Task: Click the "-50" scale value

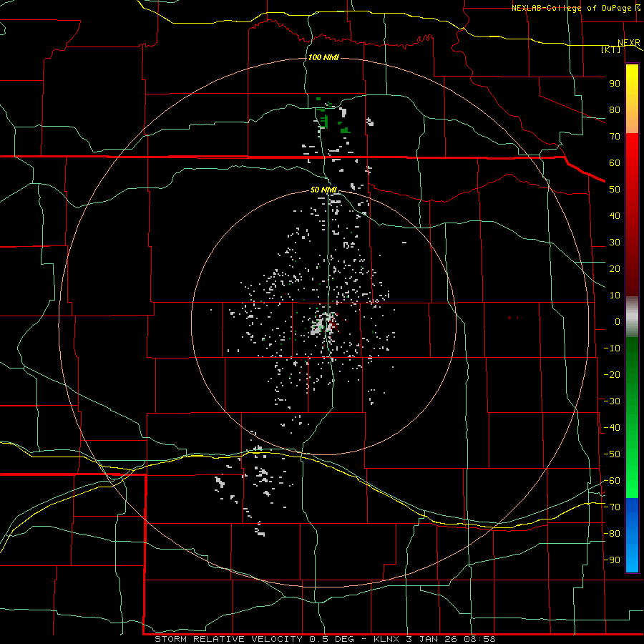Action: [612, 454]
